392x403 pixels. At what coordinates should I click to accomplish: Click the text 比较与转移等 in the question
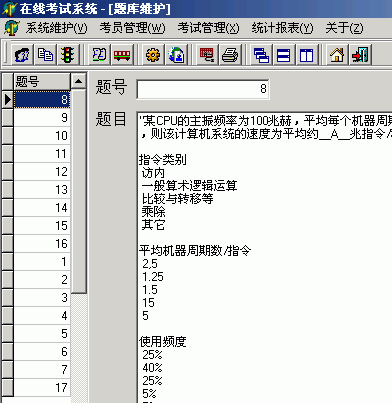pyautogui.click(x=177, y=198)
